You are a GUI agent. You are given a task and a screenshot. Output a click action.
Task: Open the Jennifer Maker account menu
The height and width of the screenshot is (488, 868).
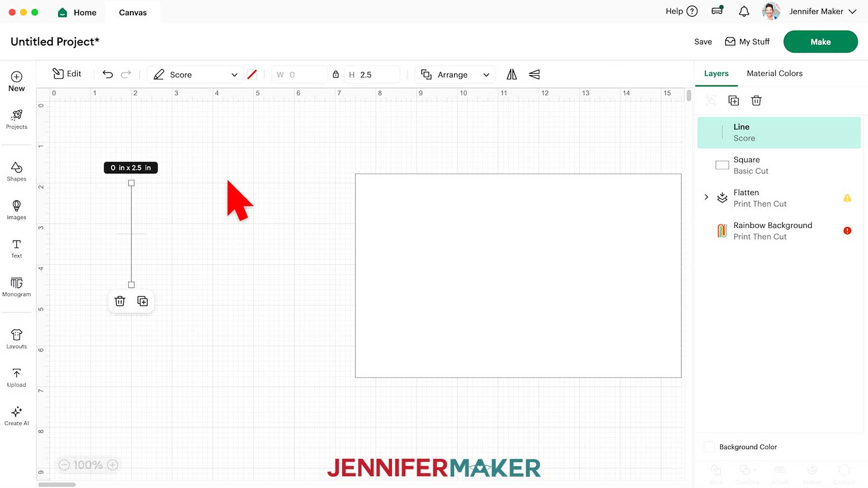pyautogui.click(x=823, y=11)
